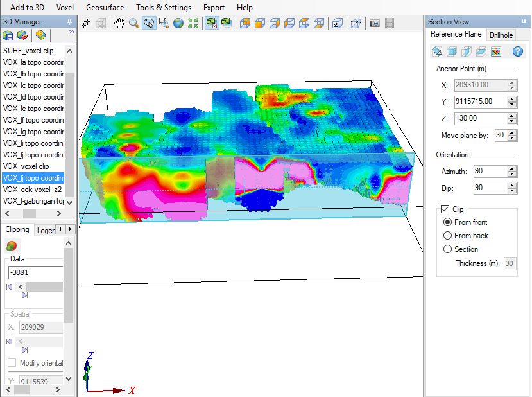Uncheck the Clip checkbox

[445, 209]
